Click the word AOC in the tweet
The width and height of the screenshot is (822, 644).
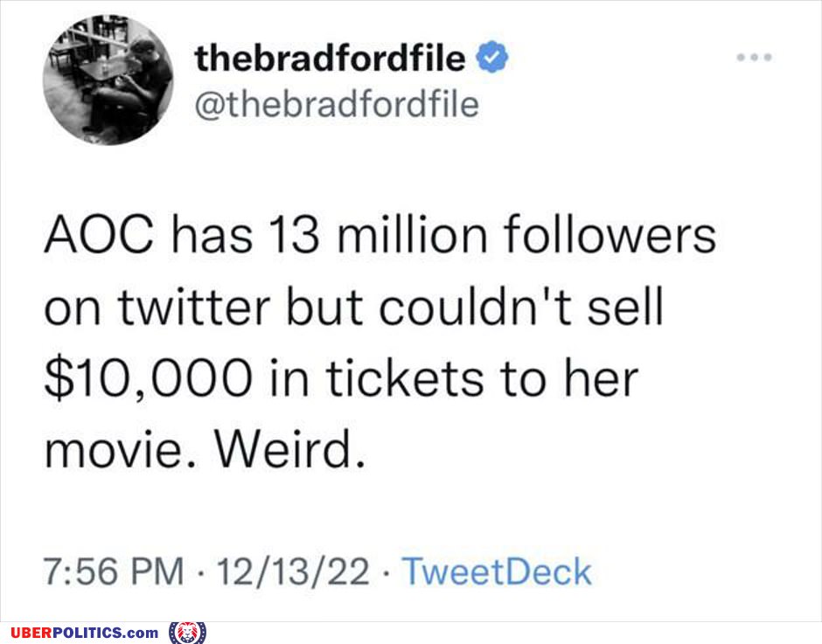[99, 235]
